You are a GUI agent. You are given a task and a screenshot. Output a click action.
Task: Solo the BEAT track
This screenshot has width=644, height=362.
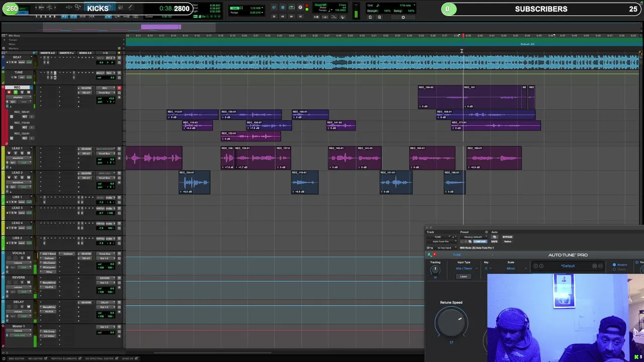(x=13, y=62)
